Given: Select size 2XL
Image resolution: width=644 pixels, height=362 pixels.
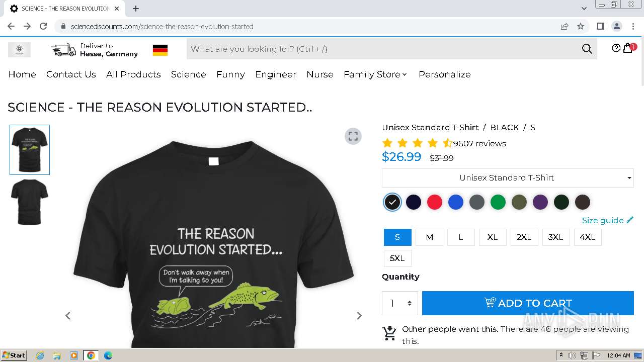Looking at the screenshot, I should point(524,237).
